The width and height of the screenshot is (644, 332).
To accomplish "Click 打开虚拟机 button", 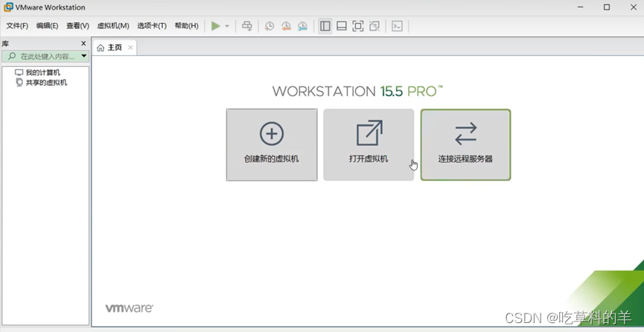I will pos(369,144).
